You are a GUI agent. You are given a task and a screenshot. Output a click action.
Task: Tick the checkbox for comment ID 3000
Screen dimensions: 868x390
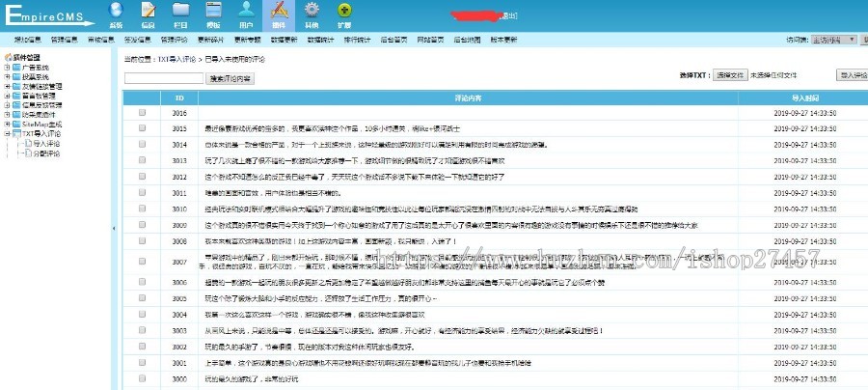[143, 378]
